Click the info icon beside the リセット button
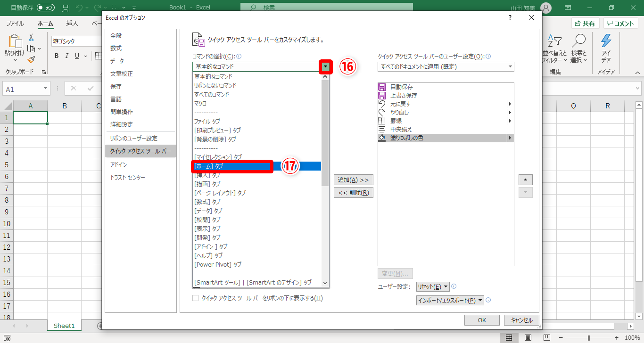The image size is (644, 343). tap(454, 286)
